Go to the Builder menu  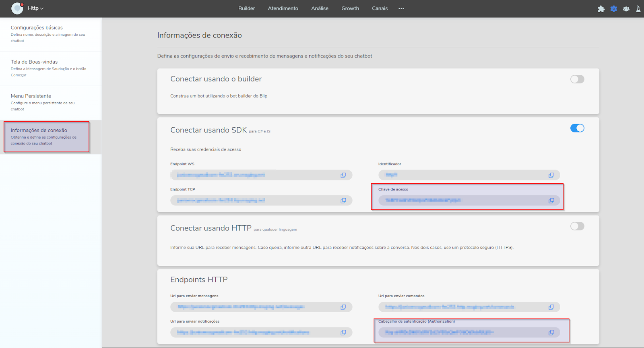point(246,8)
